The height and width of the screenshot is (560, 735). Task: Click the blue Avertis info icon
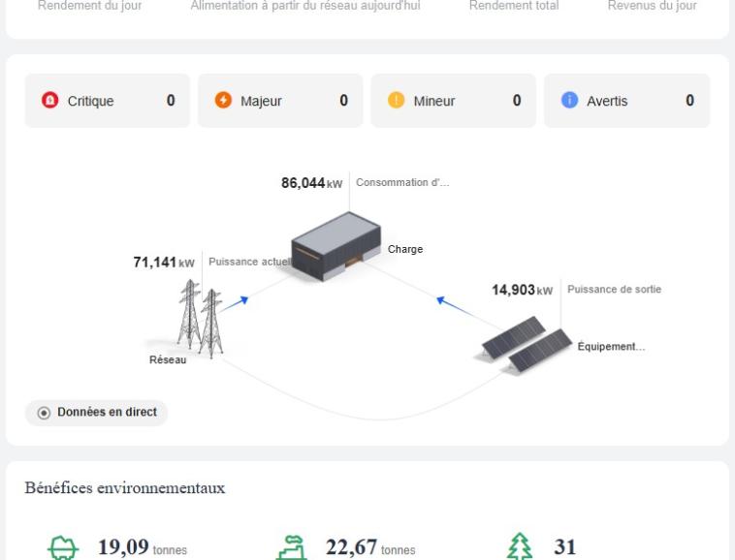click(569, 101)
